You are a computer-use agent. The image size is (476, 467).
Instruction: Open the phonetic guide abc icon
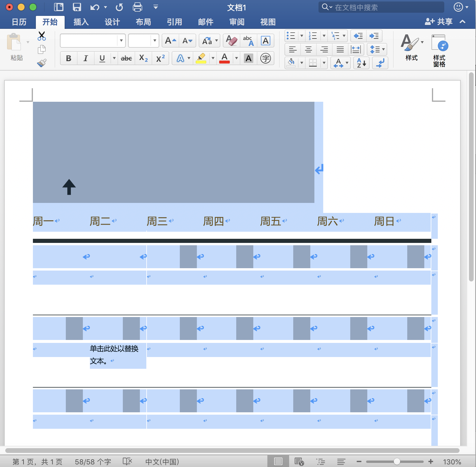[x=249, y=41]
